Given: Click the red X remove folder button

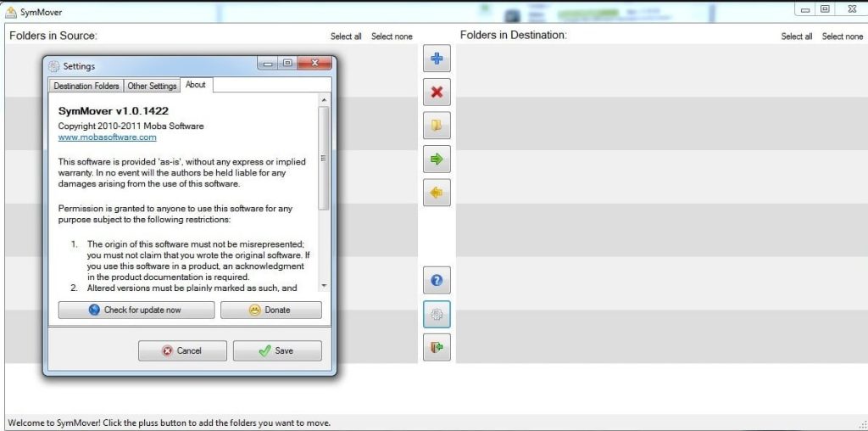Looking at the screenshot, I should 437,92.
